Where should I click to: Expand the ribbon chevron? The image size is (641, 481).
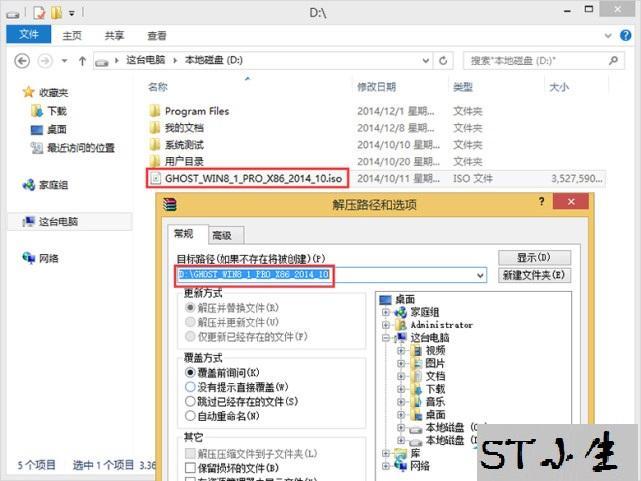608,36
